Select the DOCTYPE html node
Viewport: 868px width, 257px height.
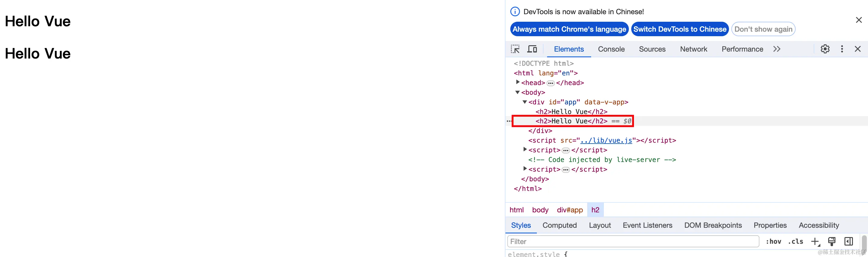point(543,63)
